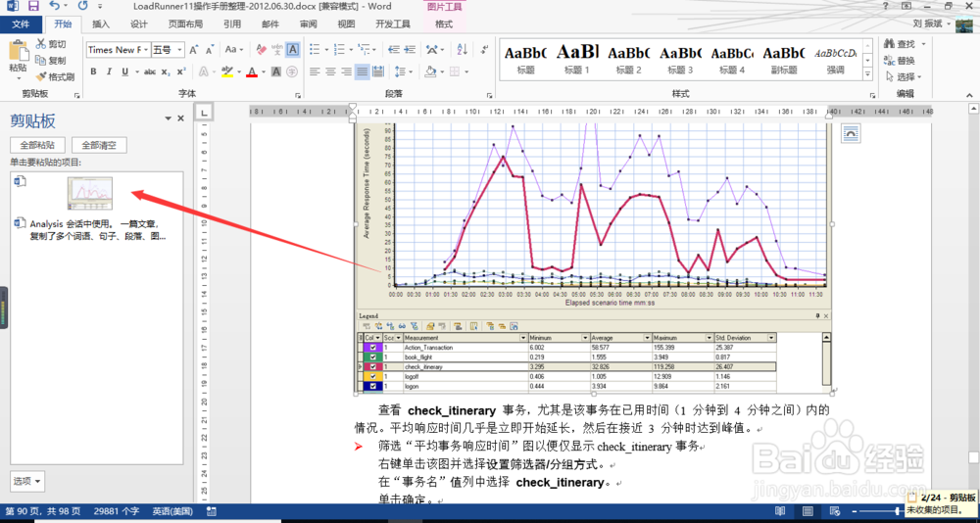
Task: Open the Aa change case dropdown
Action: (235, 49)
